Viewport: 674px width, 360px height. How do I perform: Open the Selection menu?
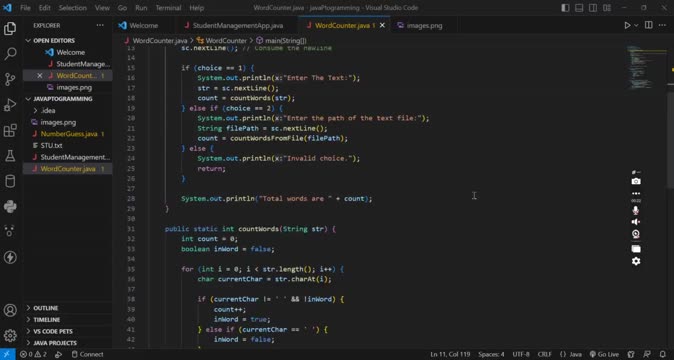(72, 8)
